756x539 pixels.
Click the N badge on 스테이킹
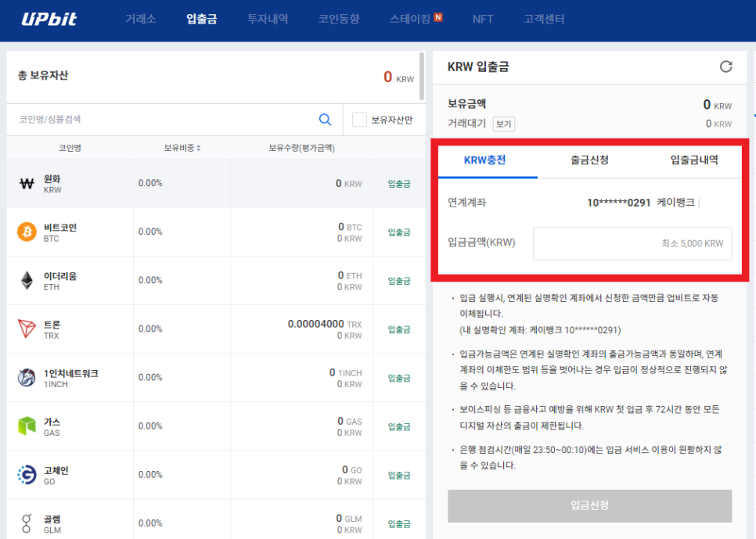[437, 17]
